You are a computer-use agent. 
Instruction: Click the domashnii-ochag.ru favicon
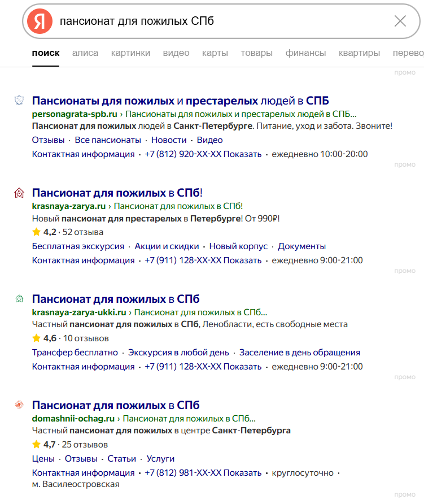[x=19, y=405]
